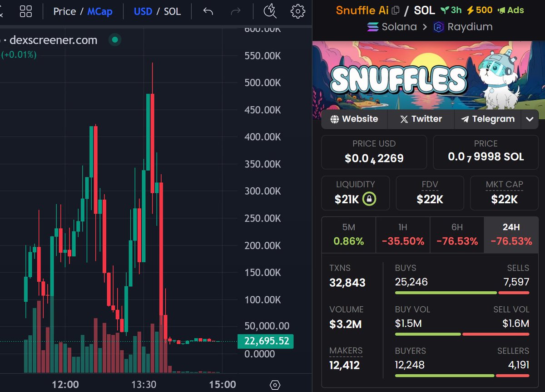Click the Ads badge
The image size is (545, 392).
510,10
